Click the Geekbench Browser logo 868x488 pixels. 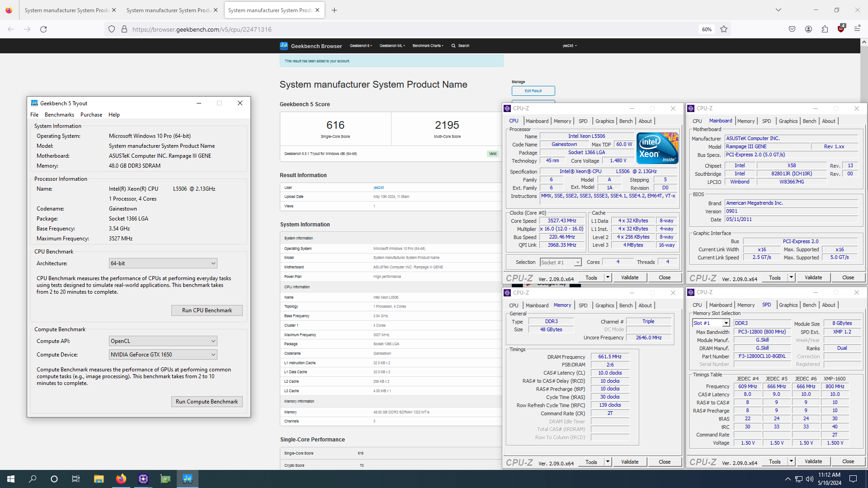point(311,46)
